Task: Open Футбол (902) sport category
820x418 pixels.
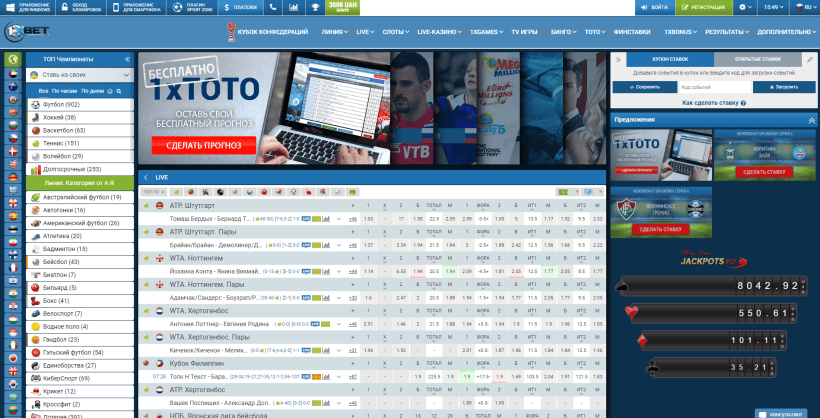Action: 80,105
